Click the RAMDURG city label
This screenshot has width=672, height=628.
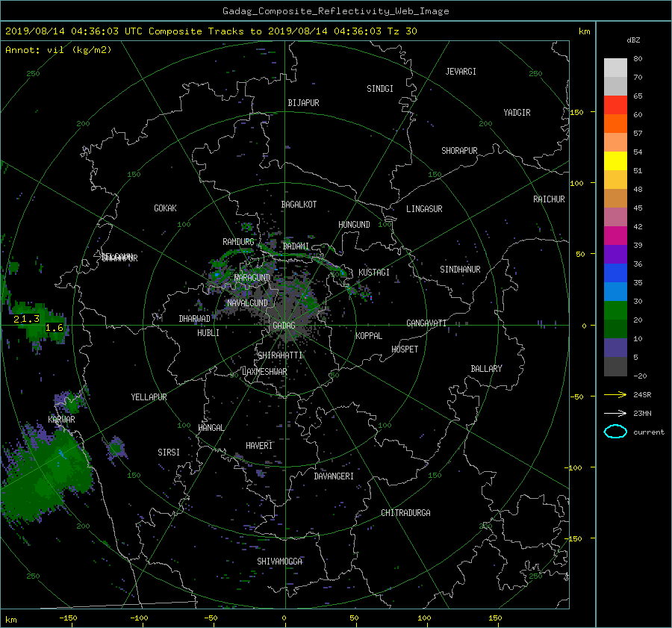click(238, 242)
